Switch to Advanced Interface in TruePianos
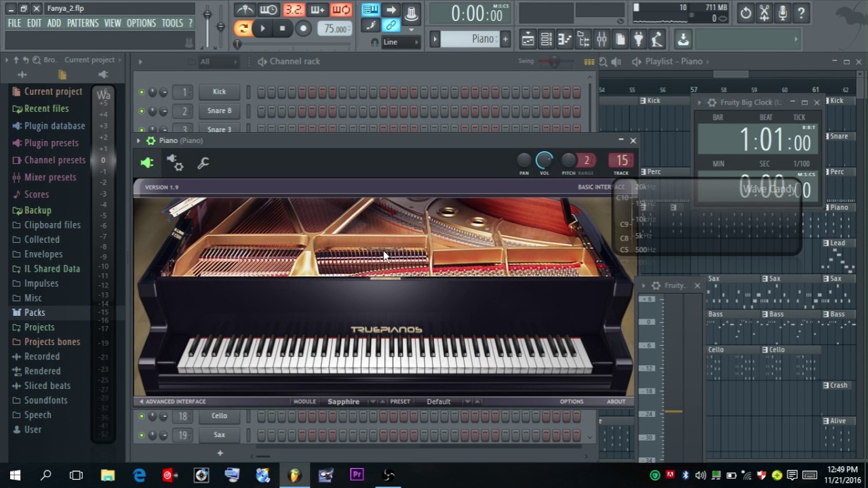The height and width of the screenshot is (488, 868). pos(173,401)
